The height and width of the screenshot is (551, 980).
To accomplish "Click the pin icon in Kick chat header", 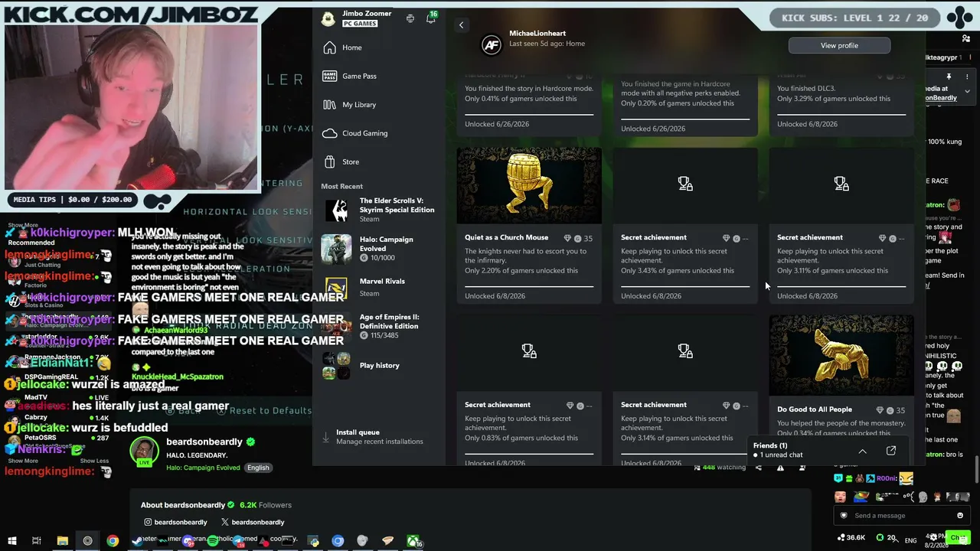I will tap(949, 77).
